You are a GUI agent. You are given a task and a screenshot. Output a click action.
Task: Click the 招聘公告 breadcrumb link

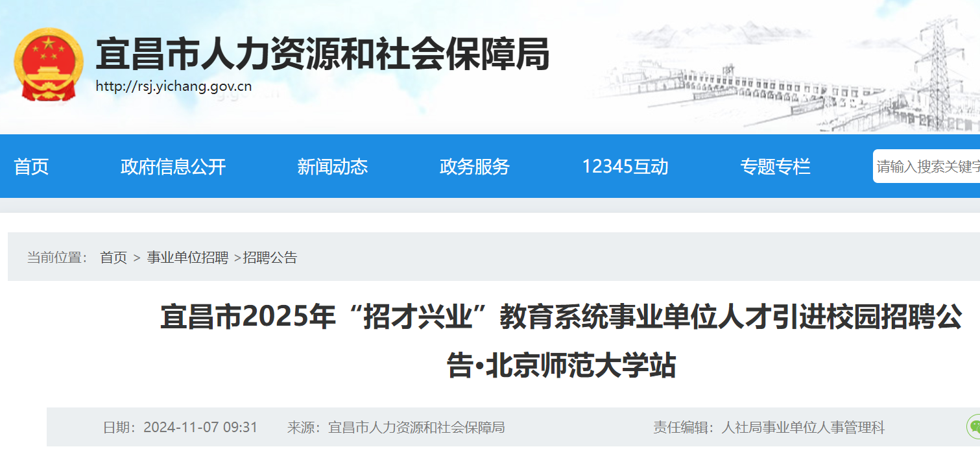coord(270,258)
